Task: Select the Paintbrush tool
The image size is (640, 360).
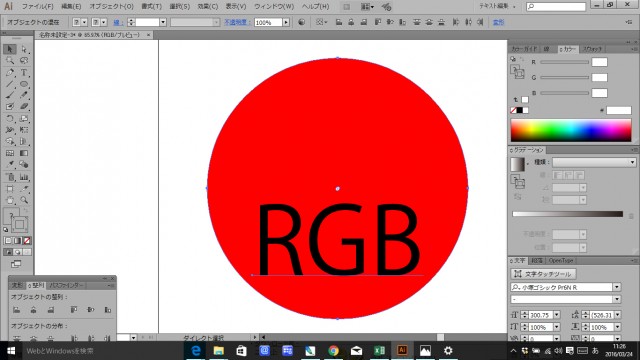Action: pos(10,95)
